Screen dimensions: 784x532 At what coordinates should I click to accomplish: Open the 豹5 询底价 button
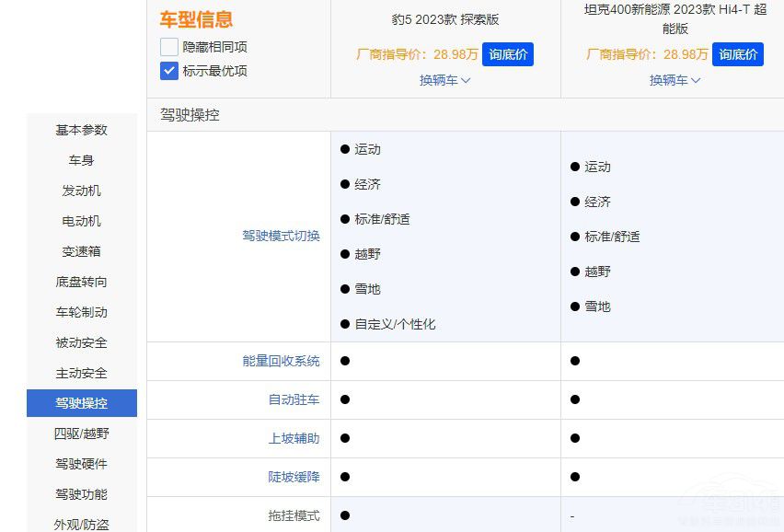click(507, 54)
